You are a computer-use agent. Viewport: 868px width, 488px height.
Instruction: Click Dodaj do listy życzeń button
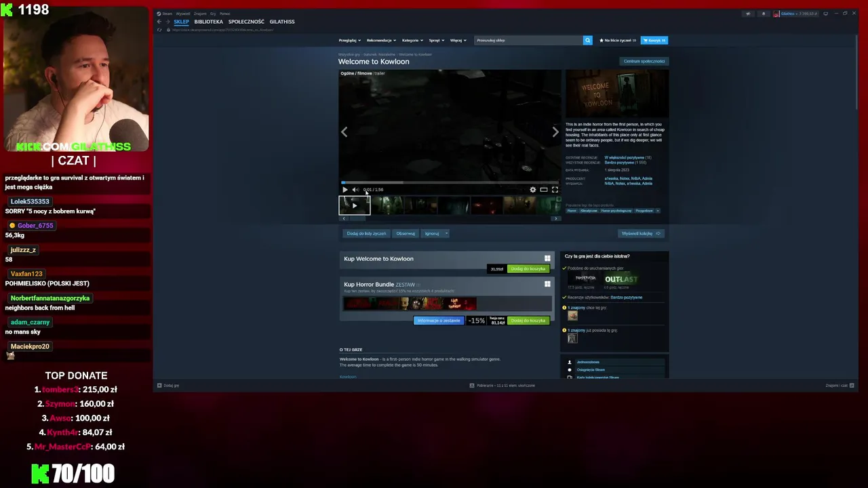[366, 233]
